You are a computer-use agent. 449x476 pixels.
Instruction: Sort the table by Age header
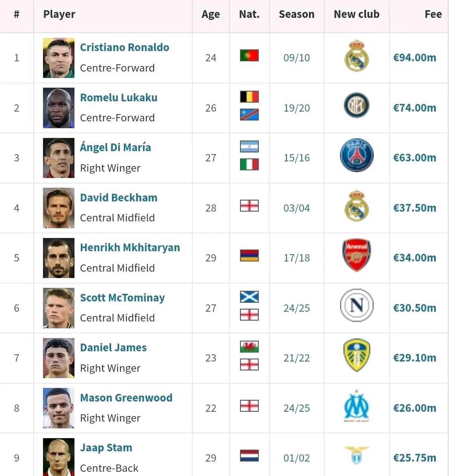coord(210,15)
